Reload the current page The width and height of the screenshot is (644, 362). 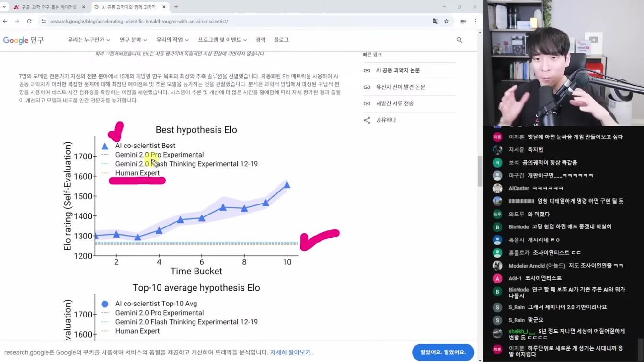29,21
